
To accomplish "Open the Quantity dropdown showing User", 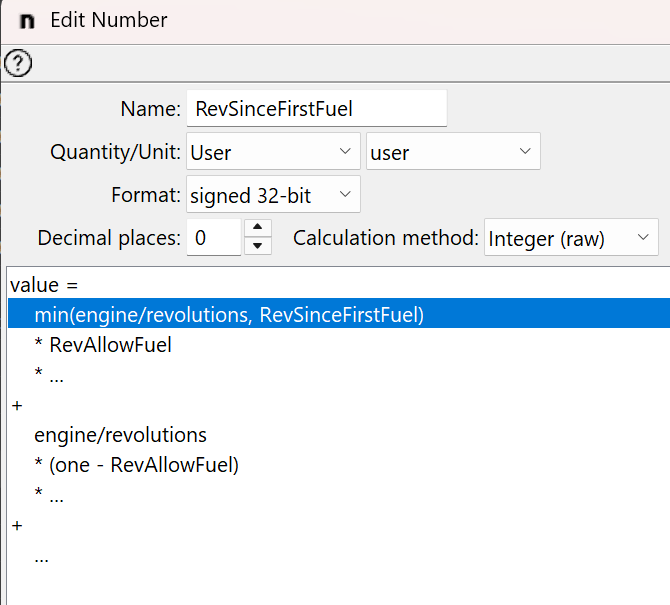I will coord(273,153).
